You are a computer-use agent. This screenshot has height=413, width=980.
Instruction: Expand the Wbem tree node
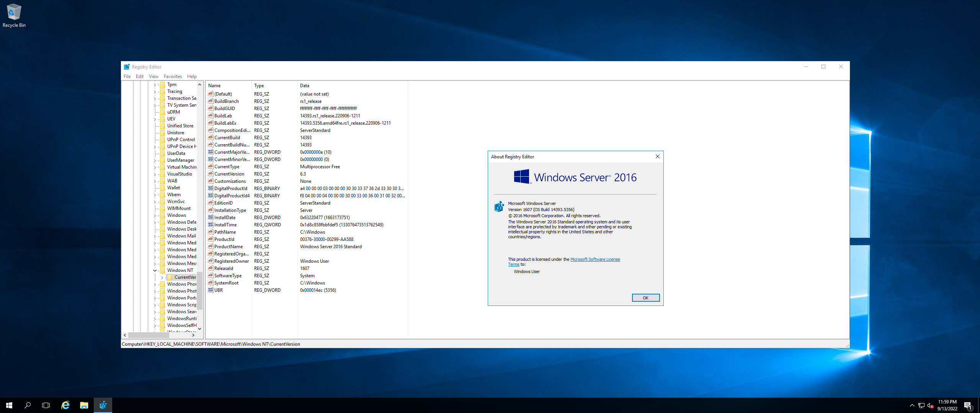155,195
